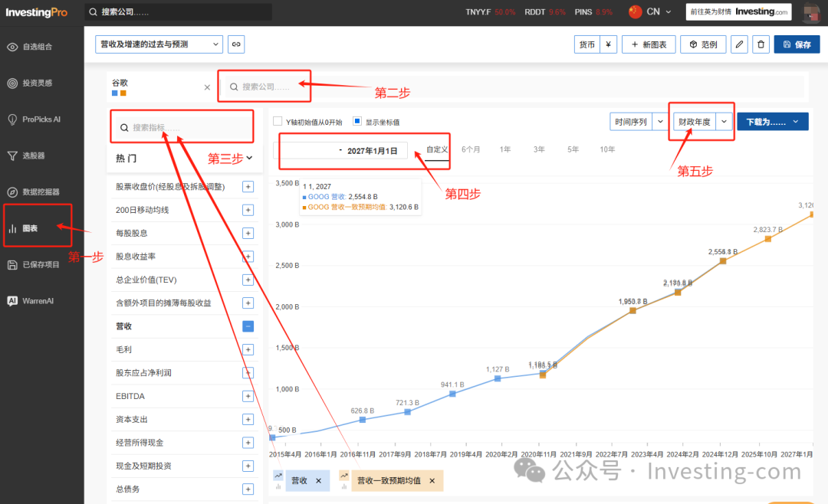Screen dimensions: 828x504
Task: Open the 营收及增速的过去与预测 chart dropdown
Action: click(x=159, y=44)
